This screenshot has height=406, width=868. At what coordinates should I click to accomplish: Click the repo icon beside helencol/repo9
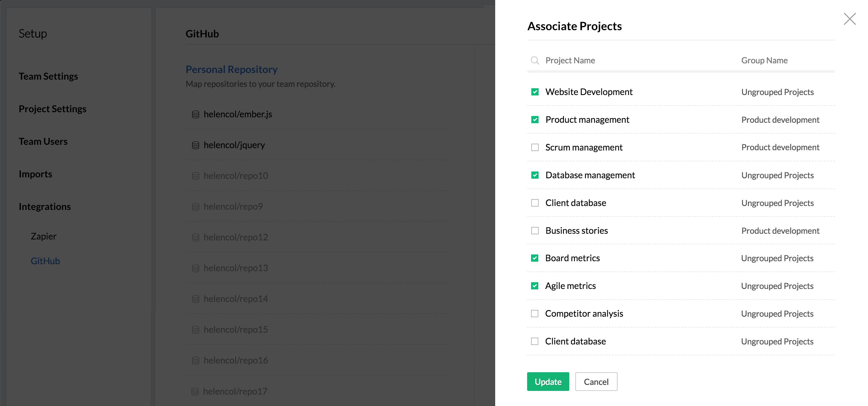tap(195, 207)
